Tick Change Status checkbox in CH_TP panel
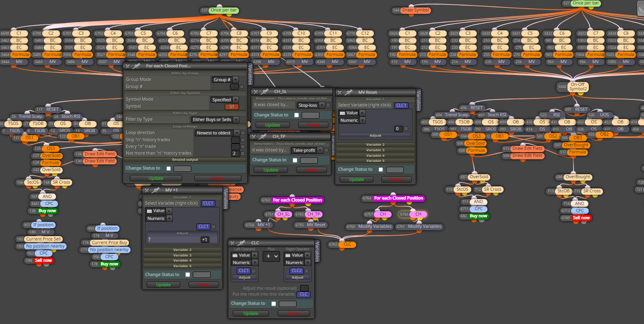Viewport: 644px width, 324px height. (295, 160)
